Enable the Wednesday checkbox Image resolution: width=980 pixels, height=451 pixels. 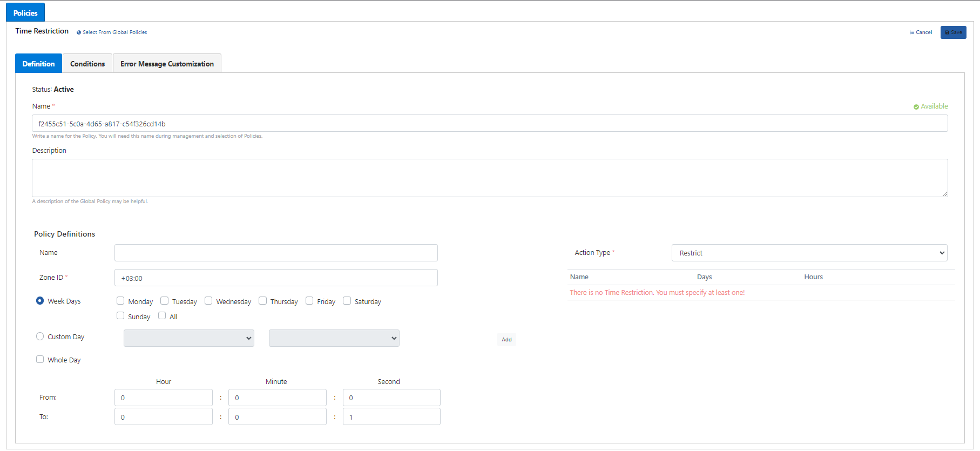pos(208,301)
